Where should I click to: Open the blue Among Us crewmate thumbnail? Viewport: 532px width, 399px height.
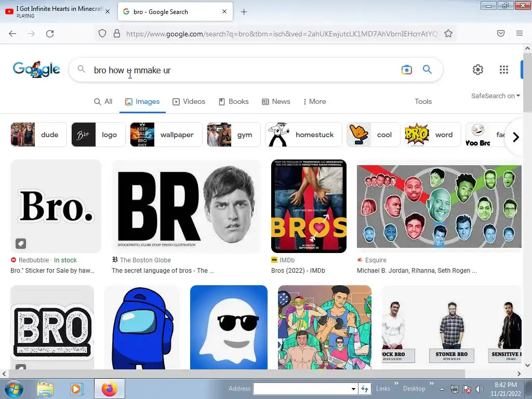point(141,327)
